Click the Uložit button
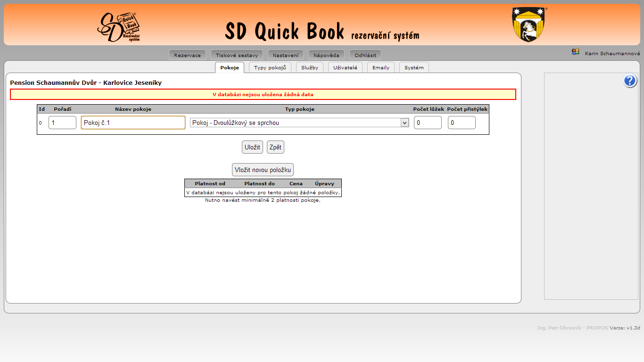The height and width of the screenshot is (362, 644). pyautogui.click(x=252, y=147)
